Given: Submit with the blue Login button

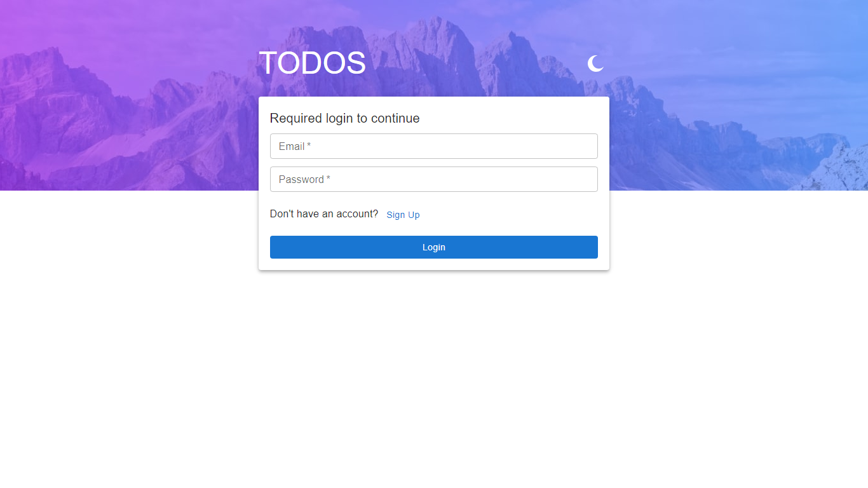Looking at the screenshot, I should pyautogui.click(x=434, y=247).
